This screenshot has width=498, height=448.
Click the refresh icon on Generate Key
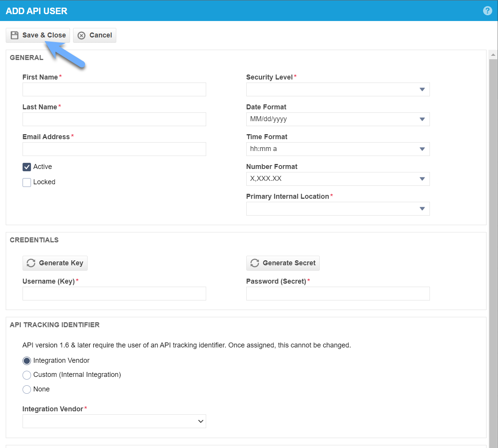click(x=31, y=263)
